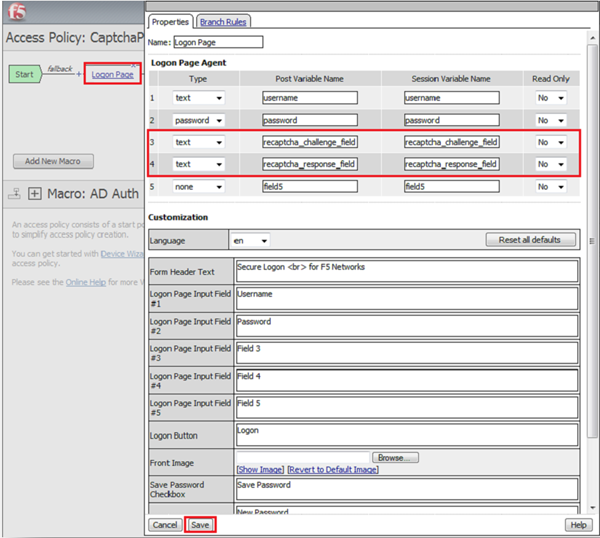Open Read Only dropdown for row 3
600x538 pixels.
(551, 142)
